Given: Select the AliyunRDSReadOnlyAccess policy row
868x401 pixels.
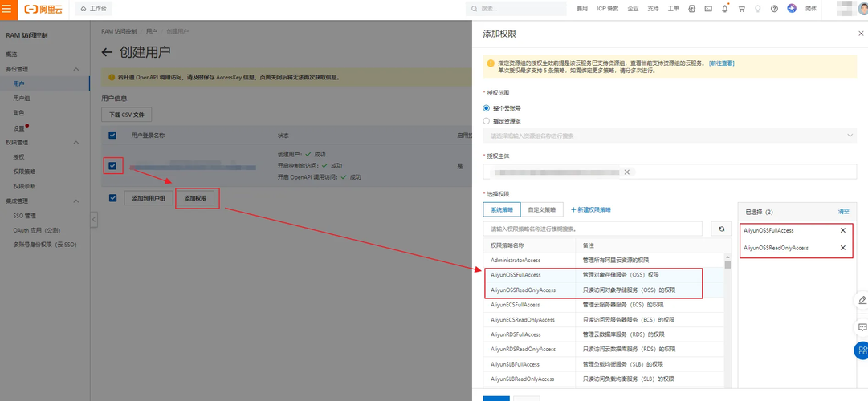Looking at the screenshot, I should [604, 349].
